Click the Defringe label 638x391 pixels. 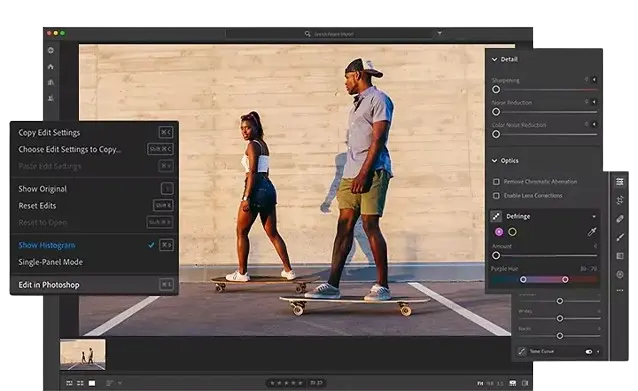click(518, 216)
